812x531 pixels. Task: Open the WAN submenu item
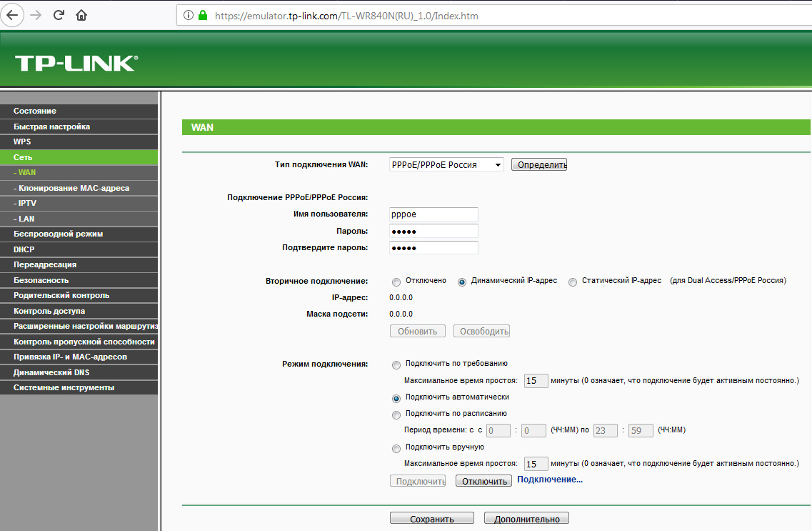click(79, 172)
